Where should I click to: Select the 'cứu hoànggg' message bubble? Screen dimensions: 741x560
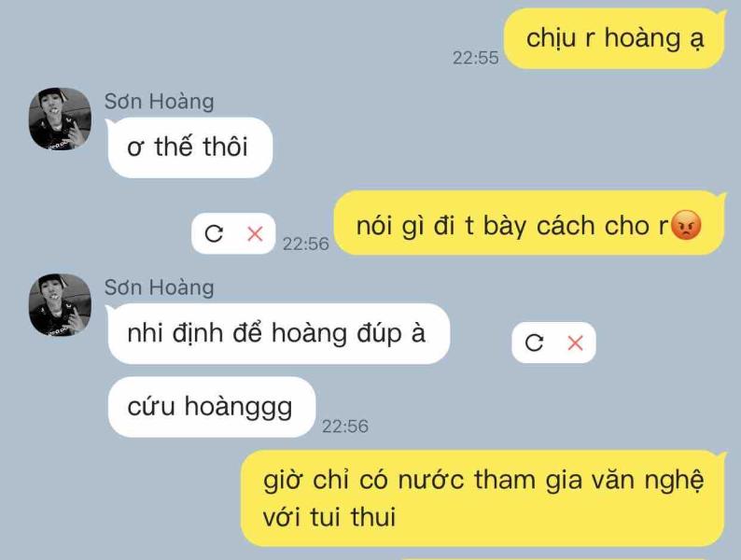pyautogui.click(x=211, y=407)
